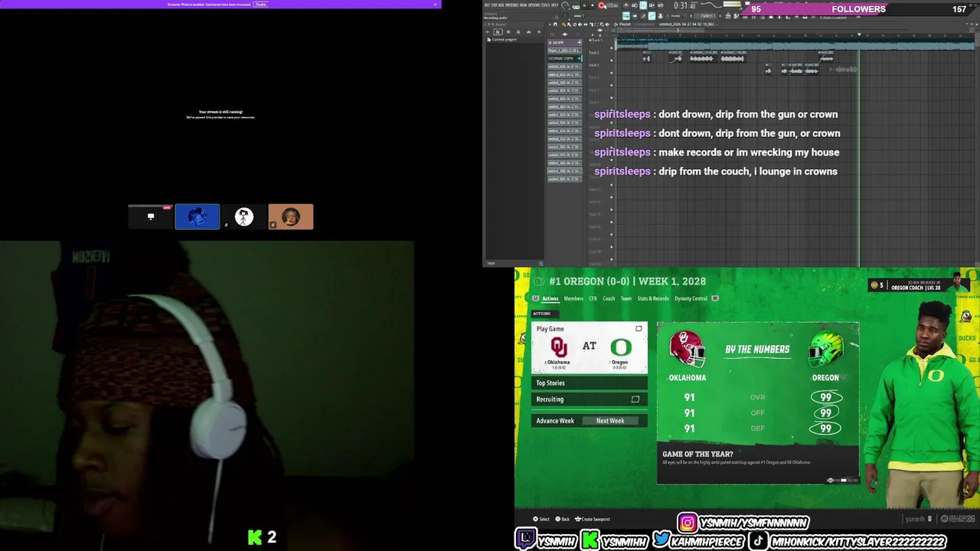Select the tan background avatar participant tile

coord(291,217)
